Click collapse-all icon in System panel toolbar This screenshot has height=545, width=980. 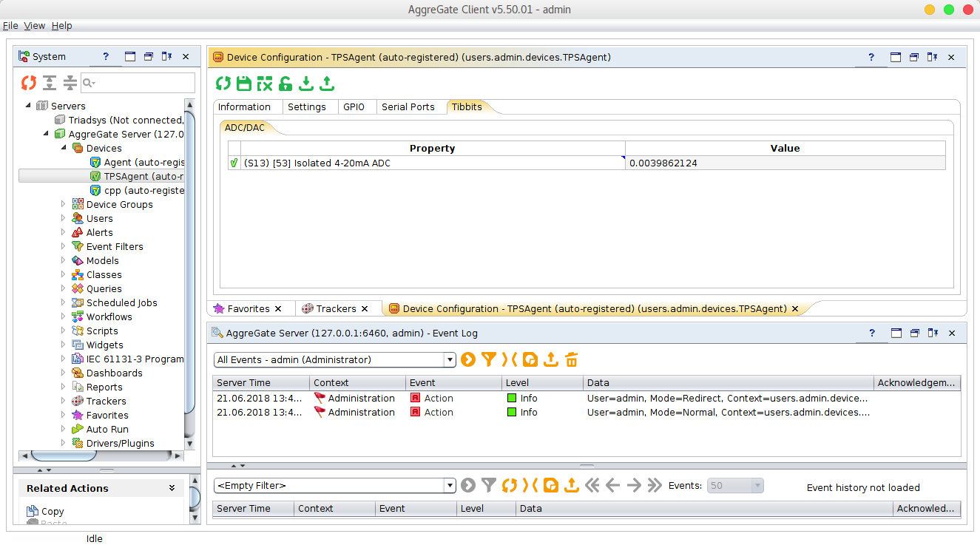click(70, 83)
